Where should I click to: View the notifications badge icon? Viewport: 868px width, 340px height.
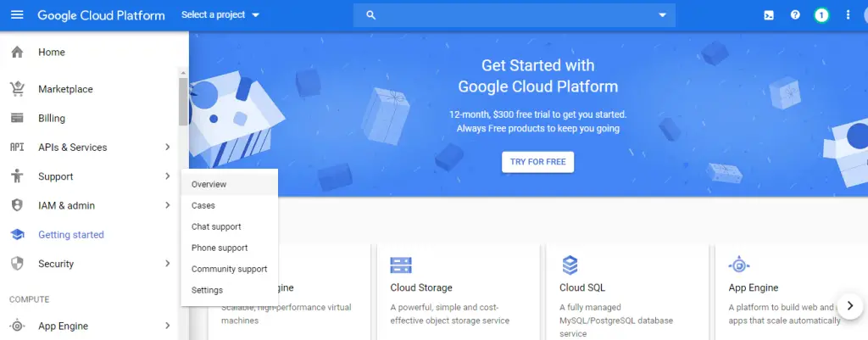821,15
